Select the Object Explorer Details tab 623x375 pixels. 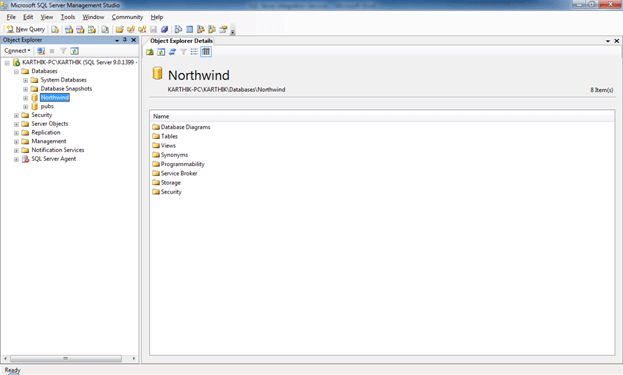(x=181, y=41)
